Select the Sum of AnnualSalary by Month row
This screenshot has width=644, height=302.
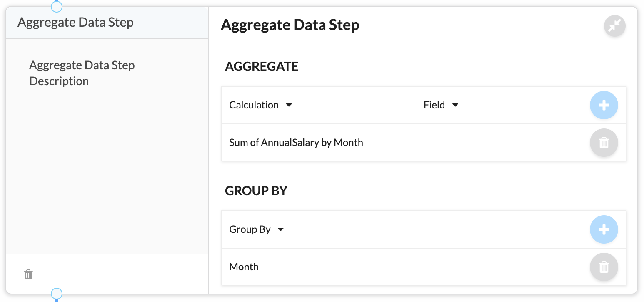click(424, 143)
